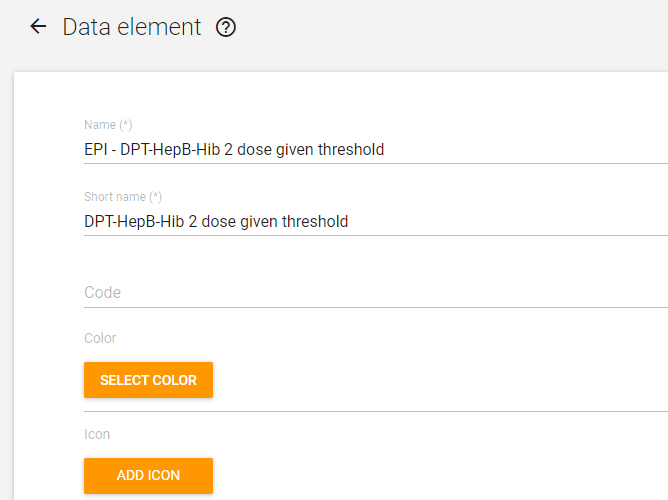This screenshot has width=668, height=500.
Task: Click the "Short name (*)" field label
Action: tap(123, 197)
